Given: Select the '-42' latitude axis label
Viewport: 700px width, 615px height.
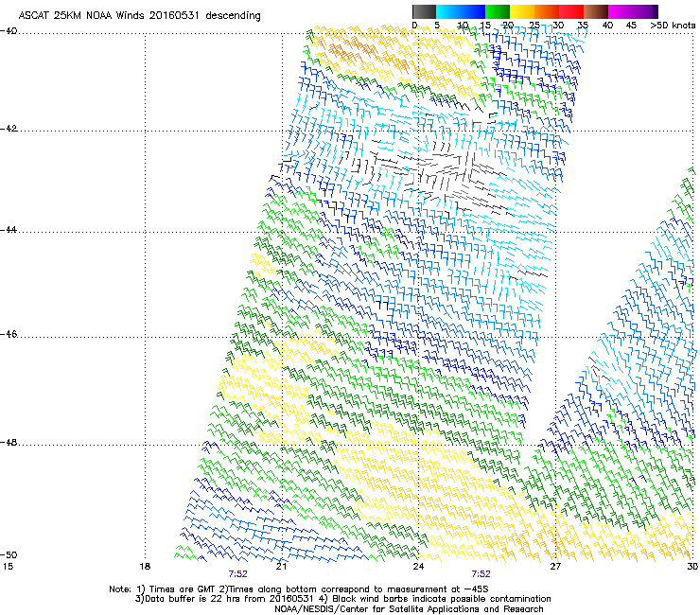Looking at the screenshot, I should point(9,128).
